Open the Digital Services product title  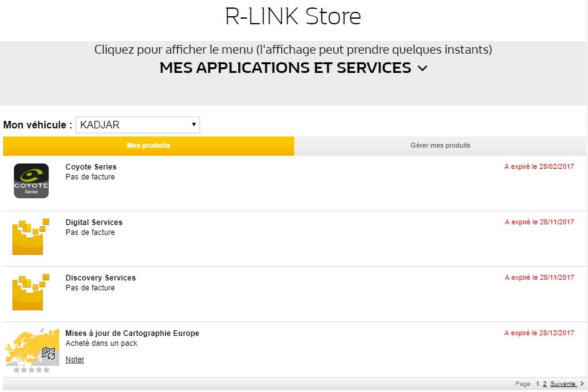tap(94, 222)
